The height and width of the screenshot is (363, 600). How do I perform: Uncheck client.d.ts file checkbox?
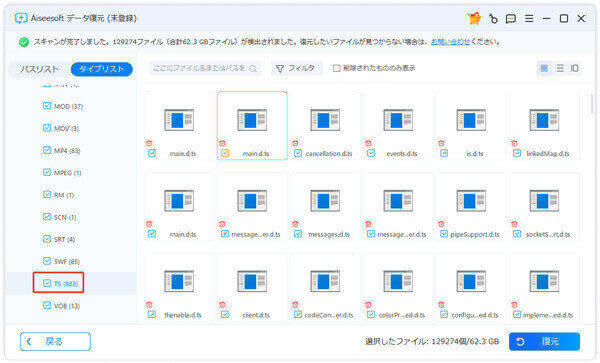pos(225,314)
